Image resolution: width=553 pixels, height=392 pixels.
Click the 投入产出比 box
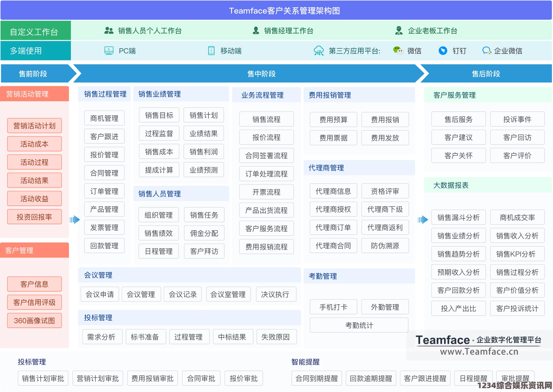coord(459,308)
